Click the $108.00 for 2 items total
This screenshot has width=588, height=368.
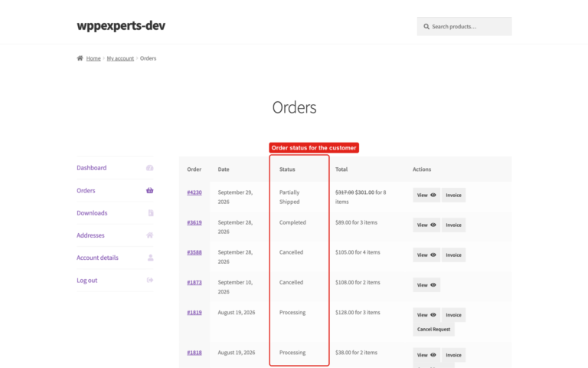[x=358, y=282]
